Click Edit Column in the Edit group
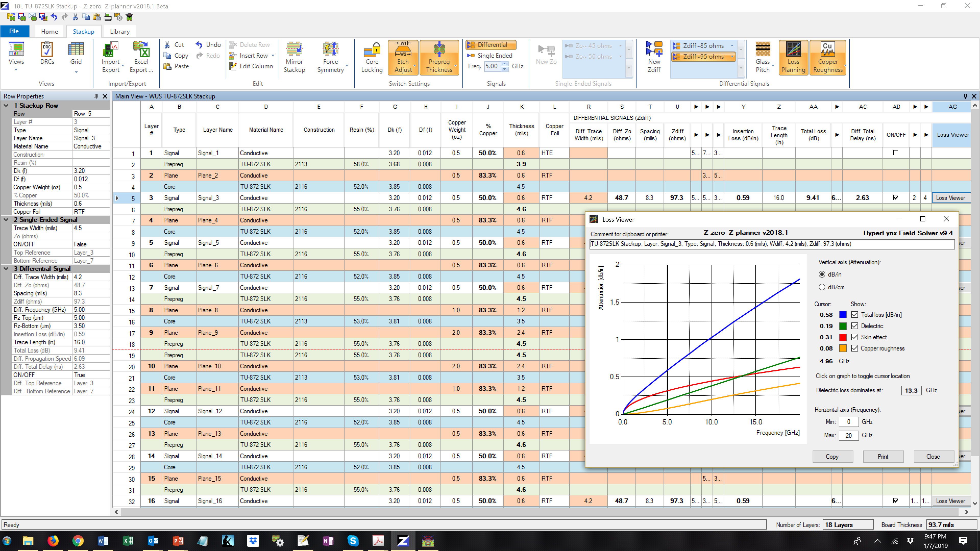 (x=251, y=66)
